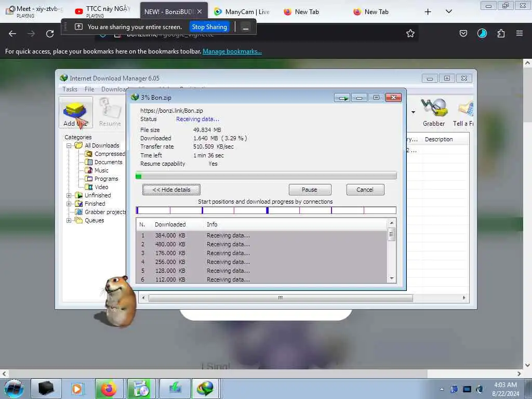Click the Description column header in IDM
This screenshot has height=399, width=532.
click(438, 139)
